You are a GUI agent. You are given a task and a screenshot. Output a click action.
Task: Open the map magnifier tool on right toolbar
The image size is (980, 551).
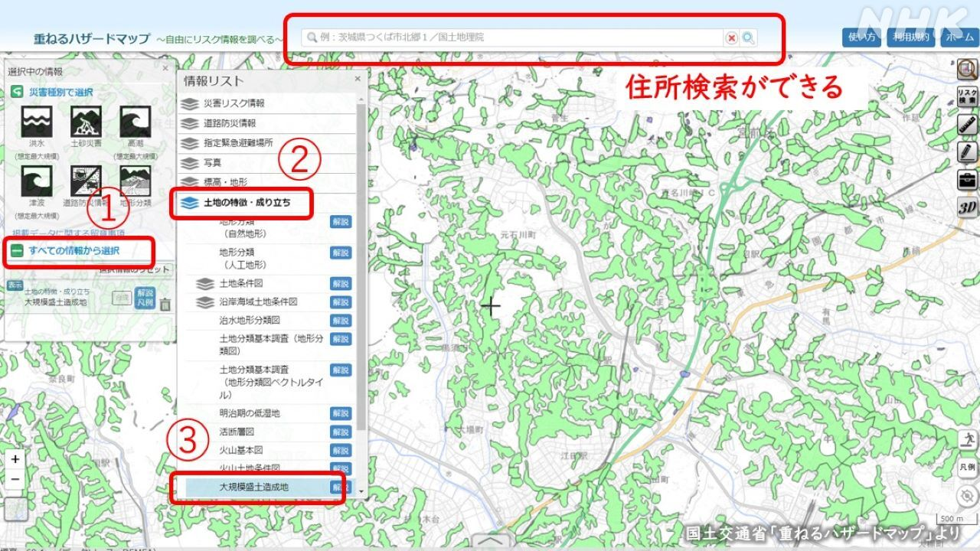tap(968, 70)
